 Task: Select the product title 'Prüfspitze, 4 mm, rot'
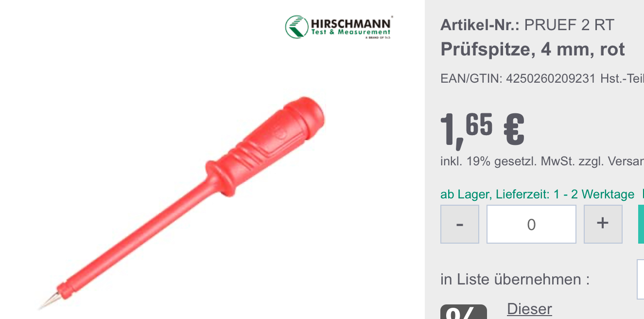[x=533, y=49]
